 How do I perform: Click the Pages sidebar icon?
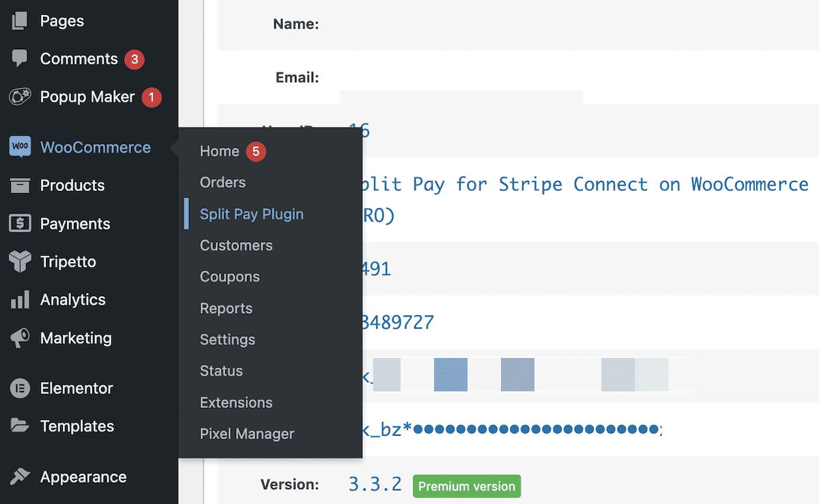point(20,20)
